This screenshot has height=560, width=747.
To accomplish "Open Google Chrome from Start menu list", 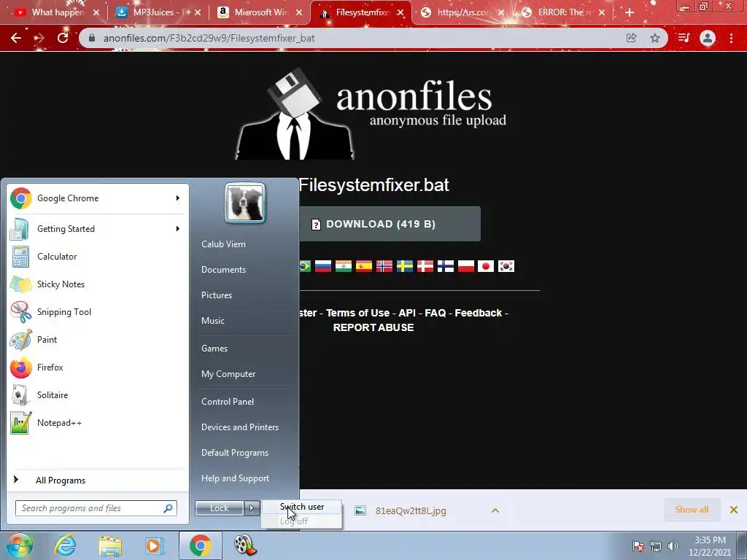I will point(98,198).
